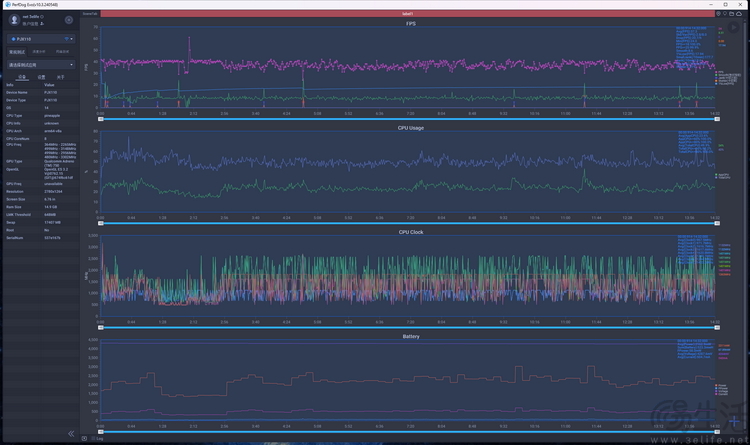Select the Root row
This screenshot has width=750, height=445.
click(x=41, y=230)
